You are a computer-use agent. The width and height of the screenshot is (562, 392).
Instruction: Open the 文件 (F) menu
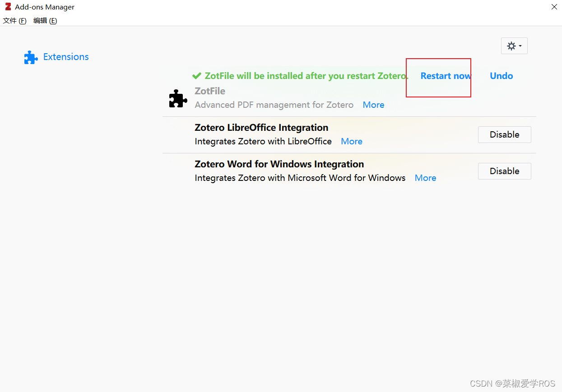[x=15, y=21]
